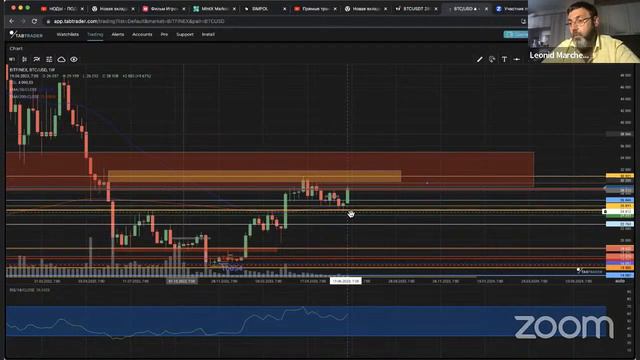Open the color palette tool
Image resolution: width=640 pixels, height=360 pixels.
(x=492, y=60)
